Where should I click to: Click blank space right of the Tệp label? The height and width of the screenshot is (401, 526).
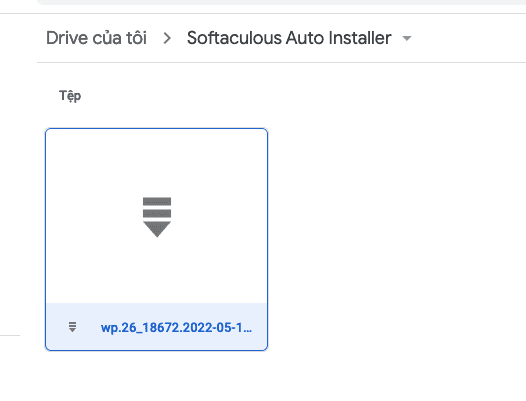click(x=302, y=96)
